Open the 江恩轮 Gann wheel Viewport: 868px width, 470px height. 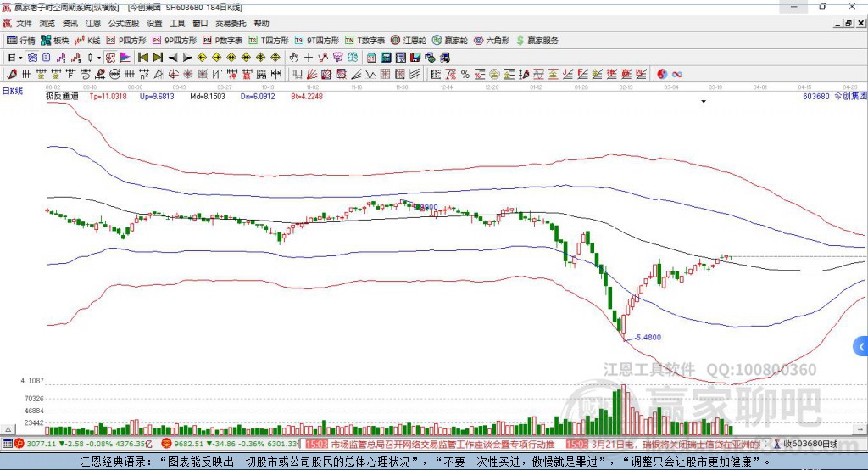pos(409,41)
